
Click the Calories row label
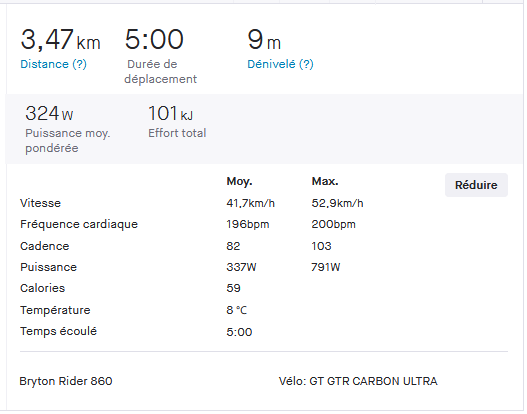coord(43,289)
